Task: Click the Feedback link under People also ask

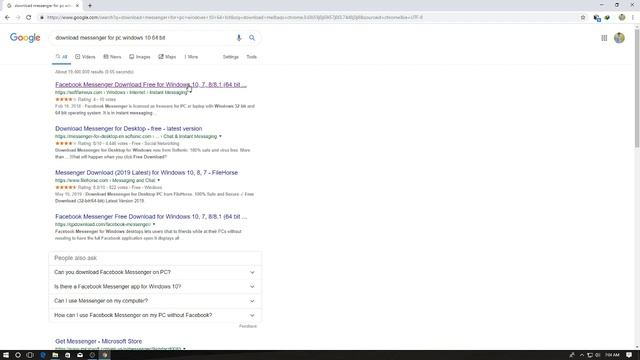Action: (x=248, y=326)
